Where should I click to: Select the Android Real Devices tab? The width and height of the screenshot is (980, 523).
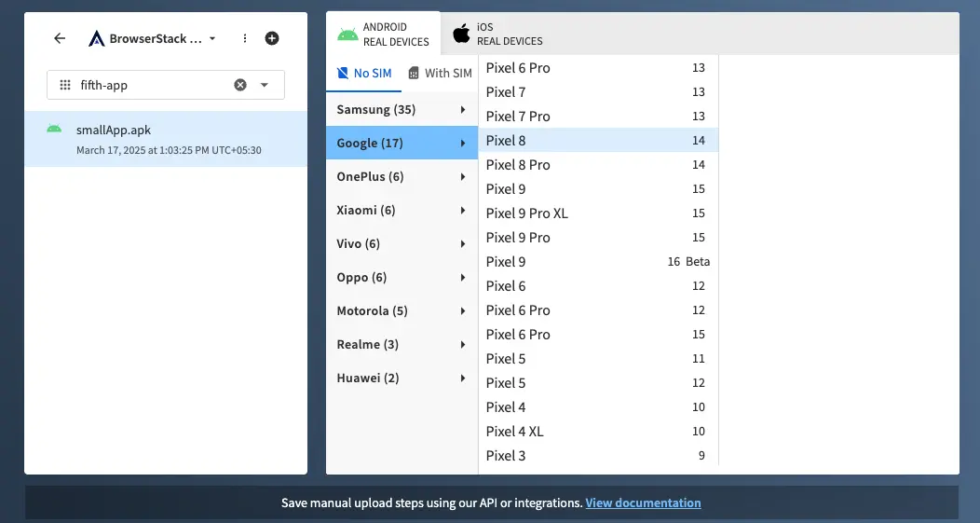click(384, 34)
